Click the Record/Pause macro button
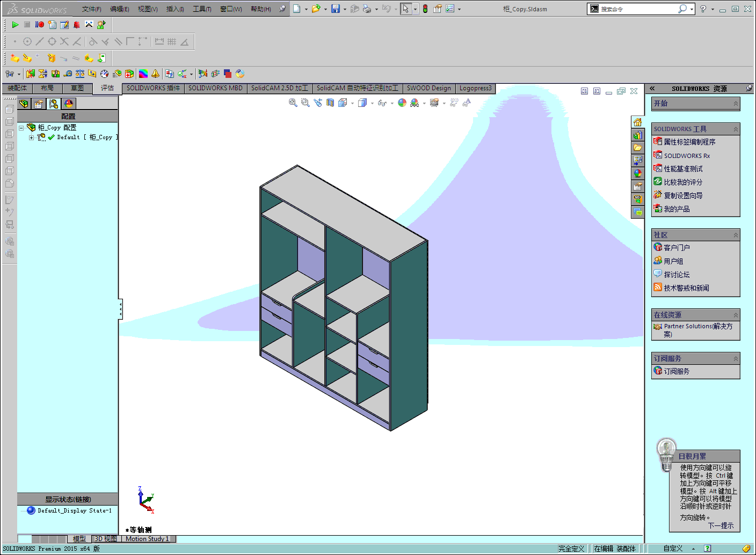The image size is (756, 555). (39, 25)
